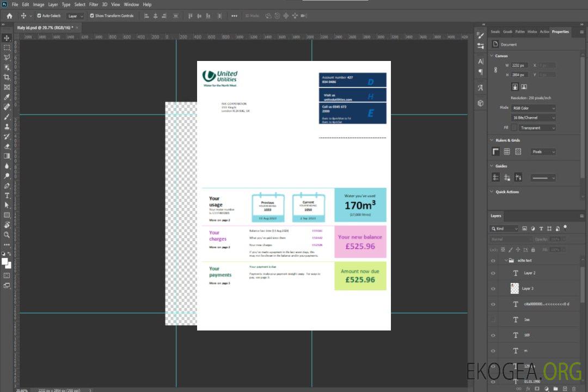Open the Filter menu
Image resolution: width=588 pixels, height=392 pixels.
click(94, 4)
